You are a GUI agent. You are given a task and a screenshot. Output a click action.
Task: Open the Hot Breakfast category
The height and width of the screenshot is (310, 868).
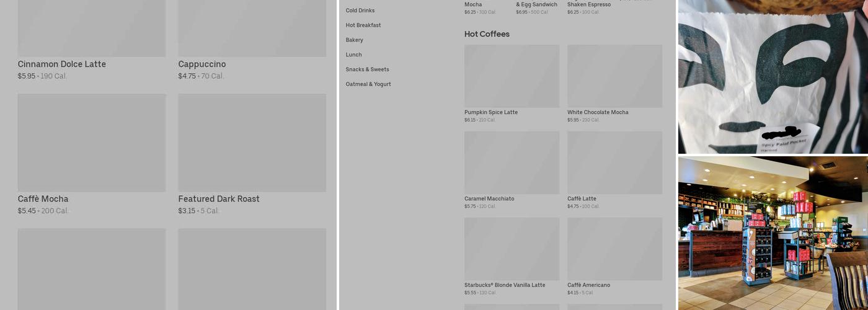click(363, 25)
